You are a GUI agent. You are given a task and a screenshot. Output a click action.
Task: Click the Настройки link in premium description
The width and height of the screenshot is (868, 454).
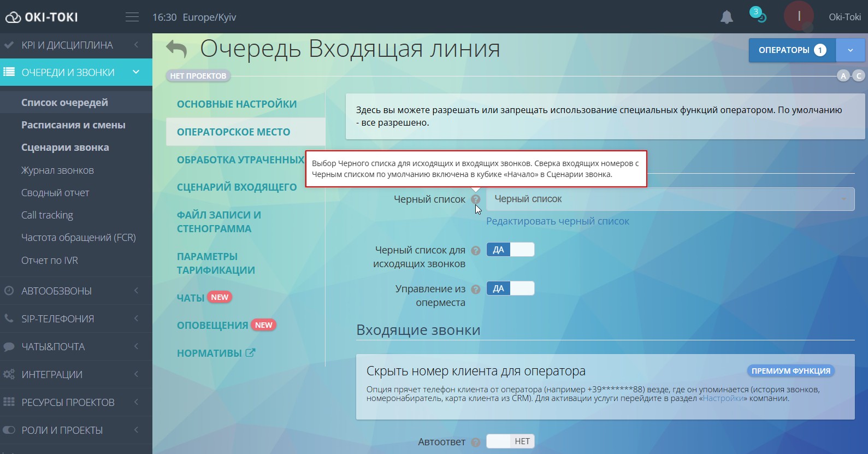[723, 398]
